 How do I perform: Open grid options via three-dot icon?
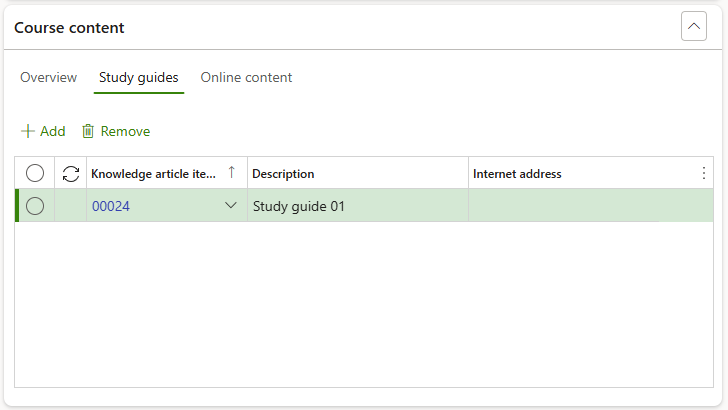click(702, 173)
